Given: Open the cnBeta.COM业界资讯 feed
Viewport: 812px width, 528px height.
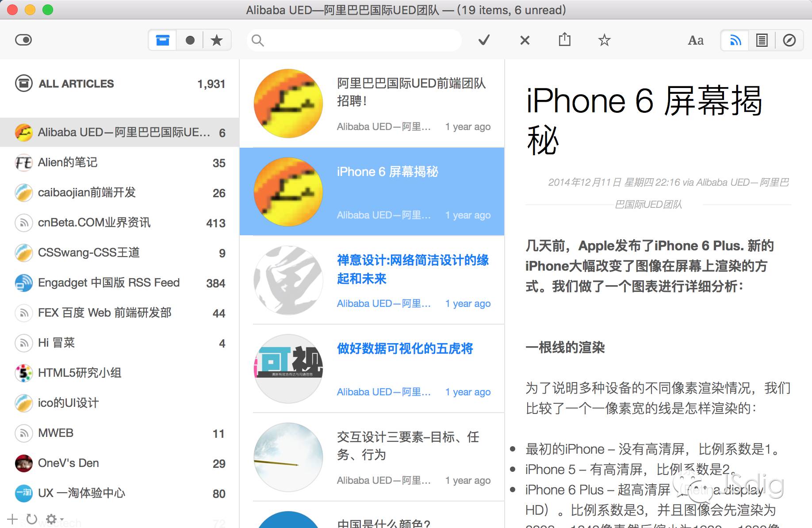Looking at the screenshot, I should 119,223.
